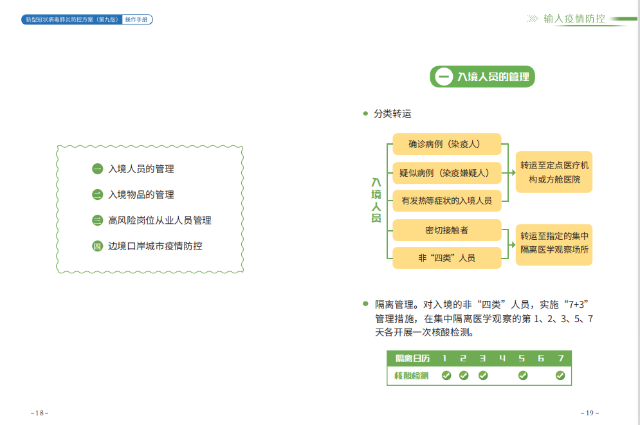Click the white circle 一 in the green section heading
This screenshot has height=425, width=640.
(x=444, y=76)
